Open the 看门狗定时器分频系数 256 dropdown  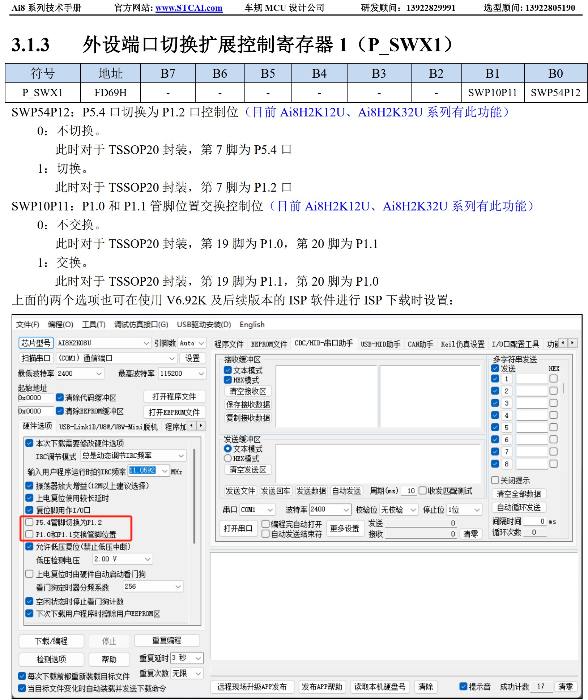click(153, 586)
